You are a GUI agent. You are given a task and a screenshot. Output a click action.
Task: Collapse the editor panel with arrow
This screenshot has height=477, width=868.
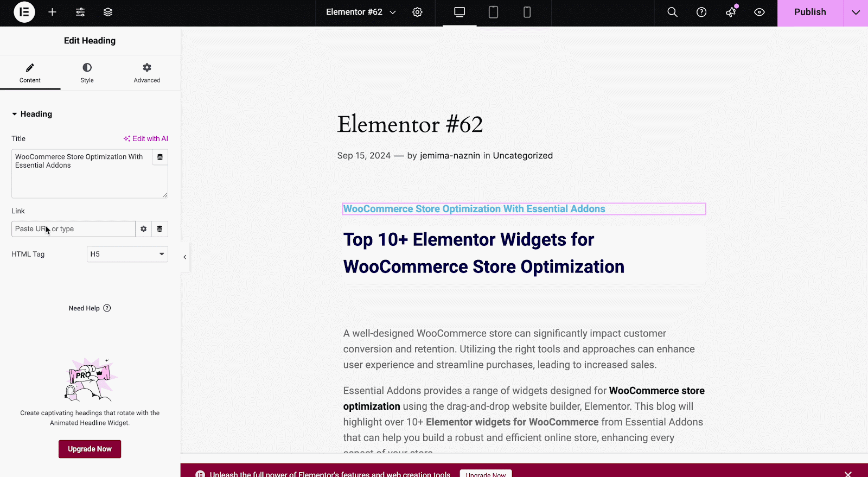click(x=185, y=257)
